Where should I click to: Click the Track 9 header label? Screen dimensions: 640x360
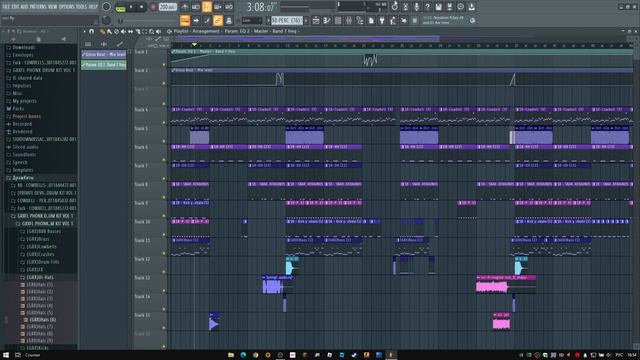point(141,203)
